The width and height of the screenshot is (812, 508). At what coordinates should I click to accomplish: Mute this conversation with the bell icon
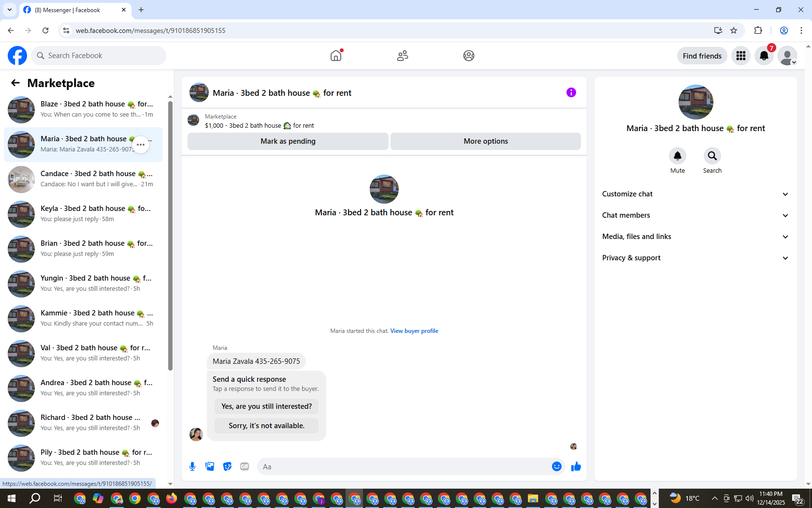point(678,156)
